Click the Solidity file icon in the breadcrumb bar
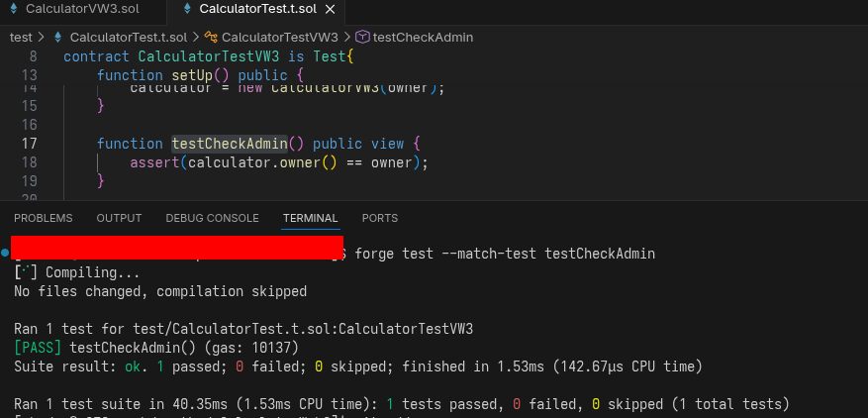Viewport: 868px width, 418px height. [57, 37]
